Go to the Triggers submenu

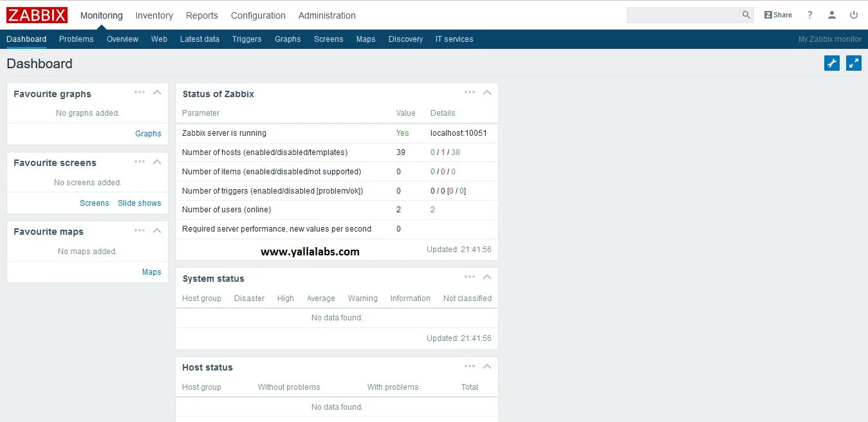tap(247, 39)
